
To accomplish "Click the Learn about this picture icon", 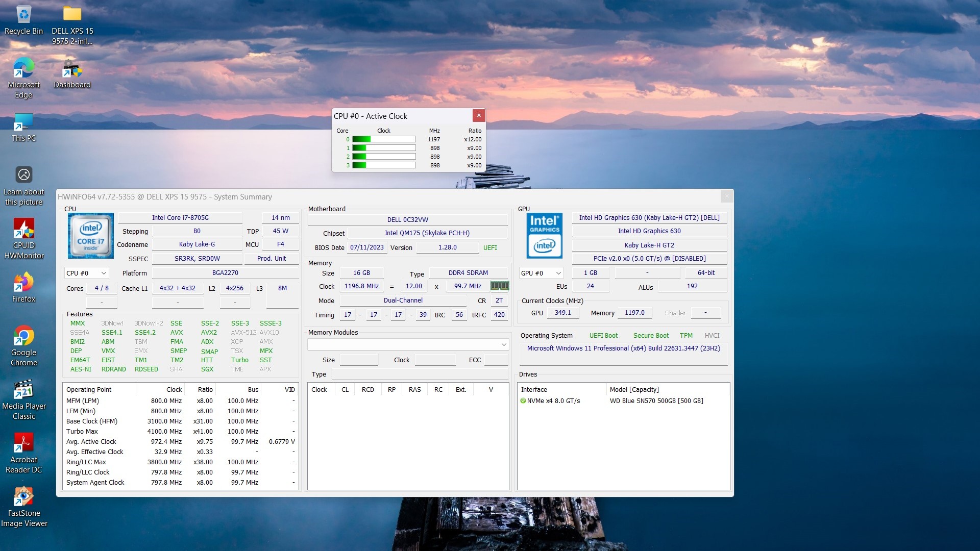I will pyautogui.click(x=23, y=186).
